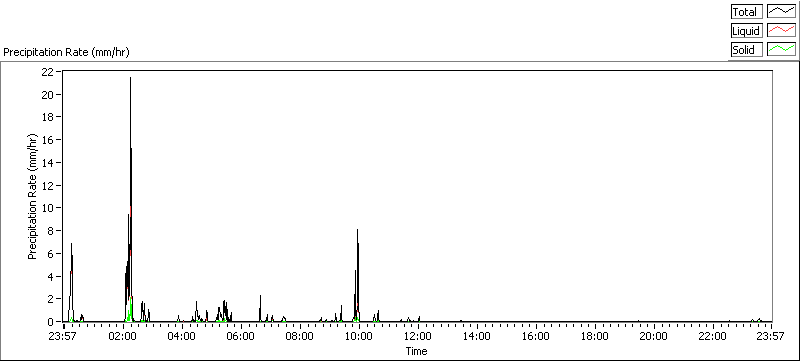This screenshot has height=361, width=800.
Task: Click the 22:00 time axis label
Action: pyautogui.click(x=712, y=336)
